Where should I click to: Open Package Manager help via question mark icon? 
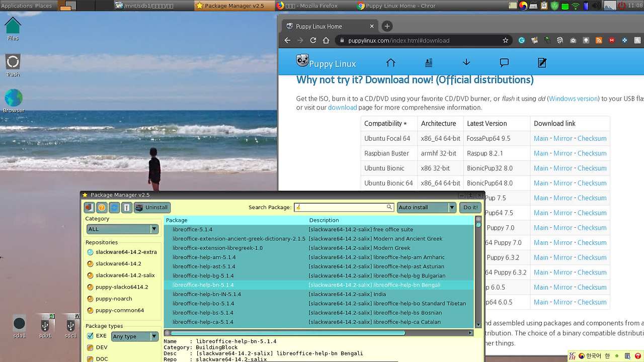tap(102, 207)
